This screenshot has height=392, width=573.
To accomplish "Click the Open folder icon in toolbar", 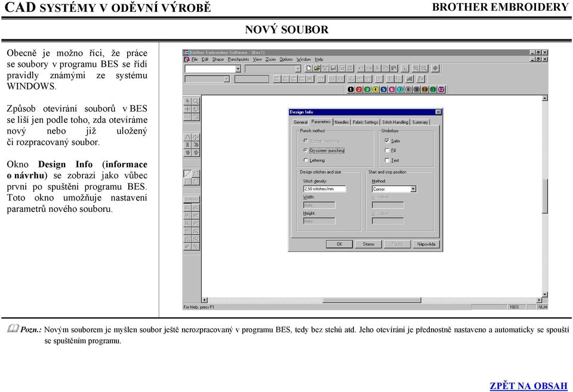I will coord(317,69).
